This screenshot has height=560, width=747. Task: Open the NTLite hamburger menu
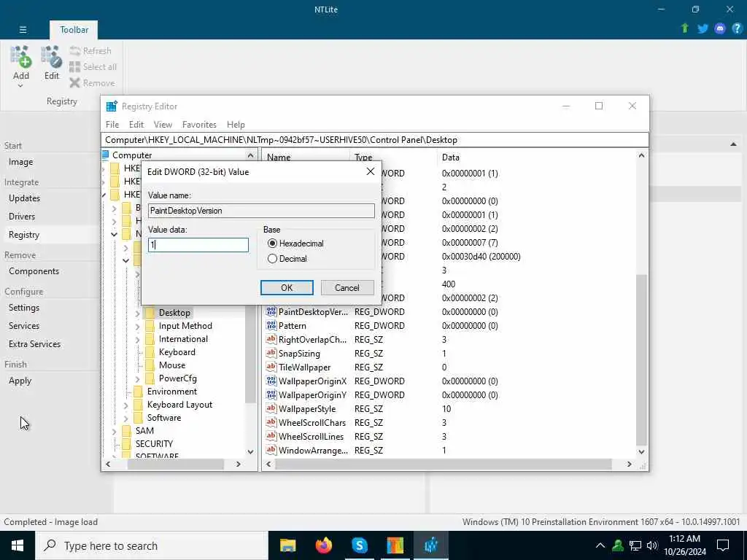(x=23, y=29)
